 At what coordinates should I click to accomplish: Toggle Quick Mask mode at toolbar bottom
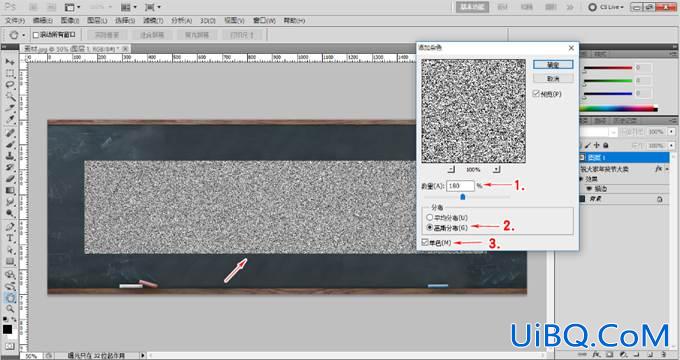10,346
